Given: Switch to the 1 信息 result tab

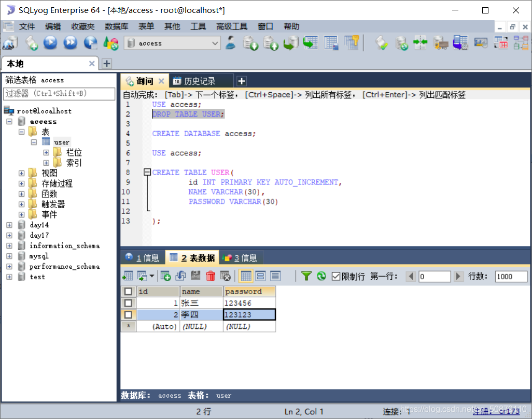Looking at the screenshot, I should [143, 258].
